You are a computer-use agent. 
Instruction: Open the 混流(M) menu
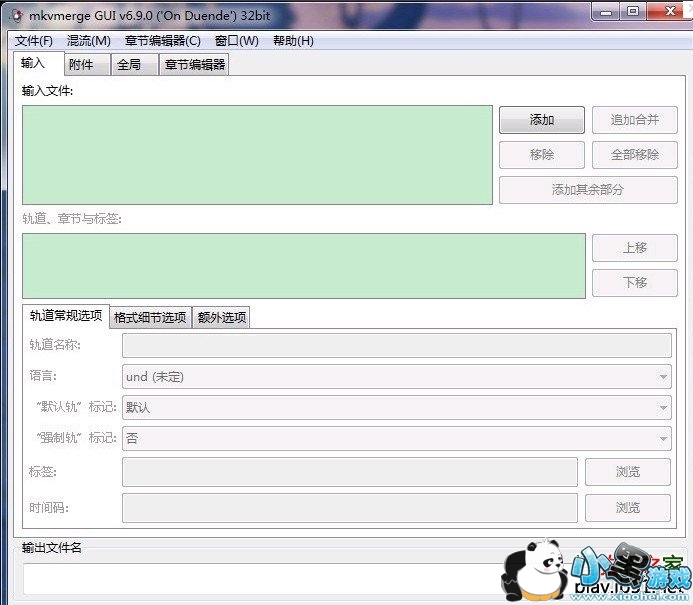(88, 41)
